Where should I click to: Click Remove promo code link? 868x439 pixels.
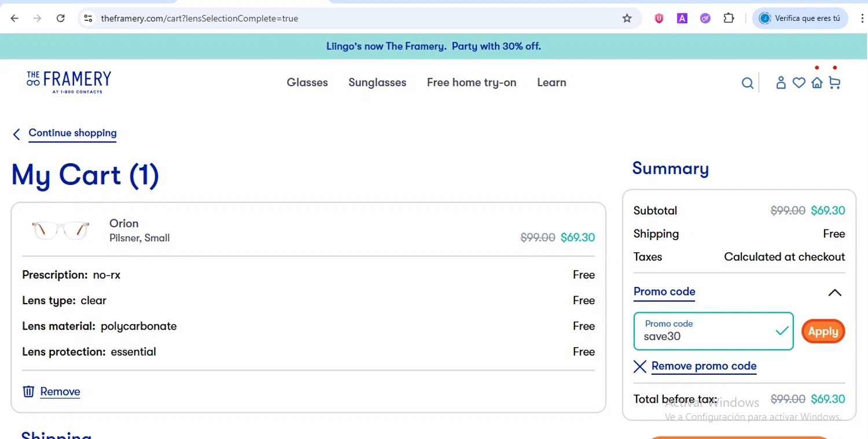(x=704, y=366)
